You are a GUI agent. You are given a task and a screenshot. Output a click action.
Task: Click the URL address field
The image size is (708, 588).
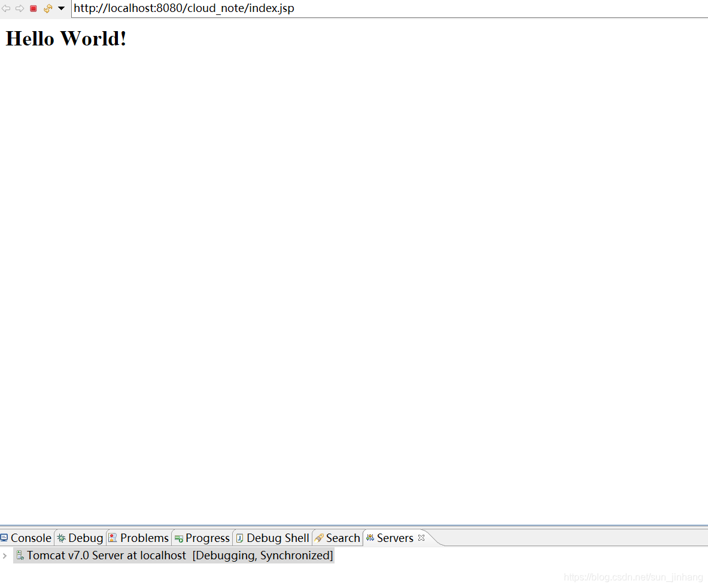coord(390,8)
